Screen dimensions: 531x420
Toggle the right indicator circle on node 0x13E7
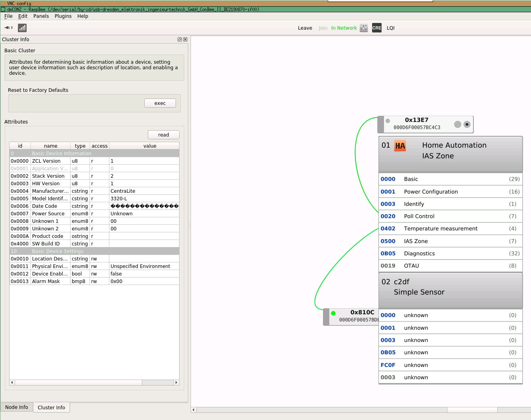[x=467, y=124]
